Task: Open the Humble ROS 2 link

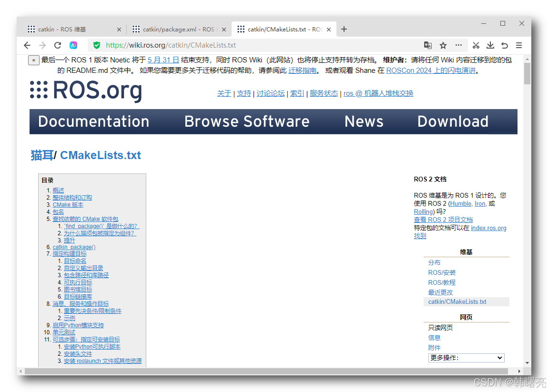Action: coord(461,203)
